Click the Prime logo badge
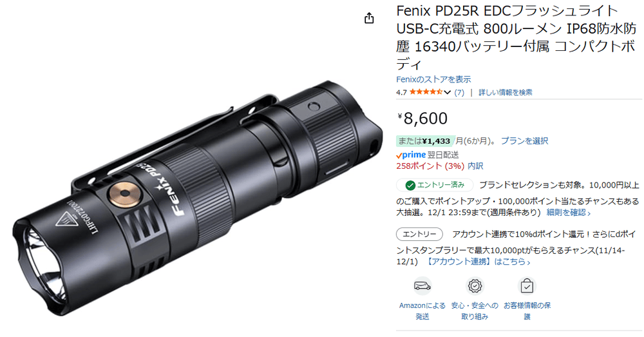This screenshot has height=337, width=644. (411, 155)
